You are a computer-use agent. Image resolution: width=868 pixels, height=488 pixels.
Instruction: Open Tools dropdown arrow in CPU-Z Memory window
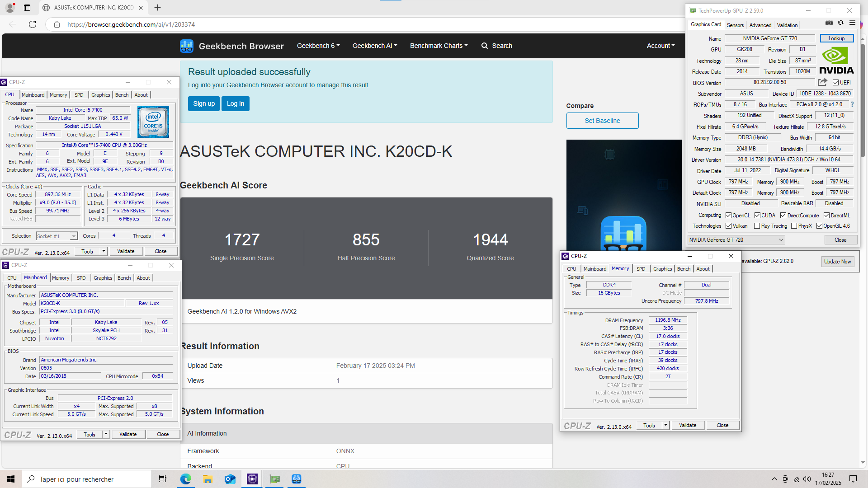tap(665, 425)
